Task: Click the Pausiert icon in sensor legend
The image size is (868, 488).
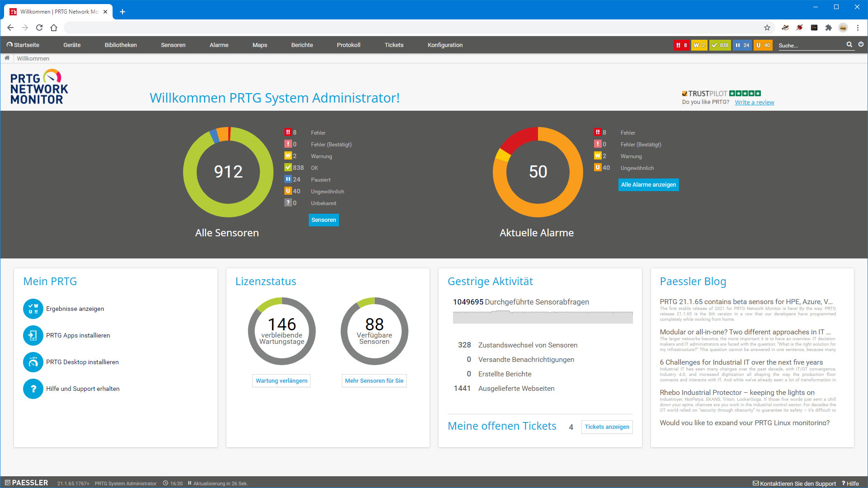Action: point(288,179)
